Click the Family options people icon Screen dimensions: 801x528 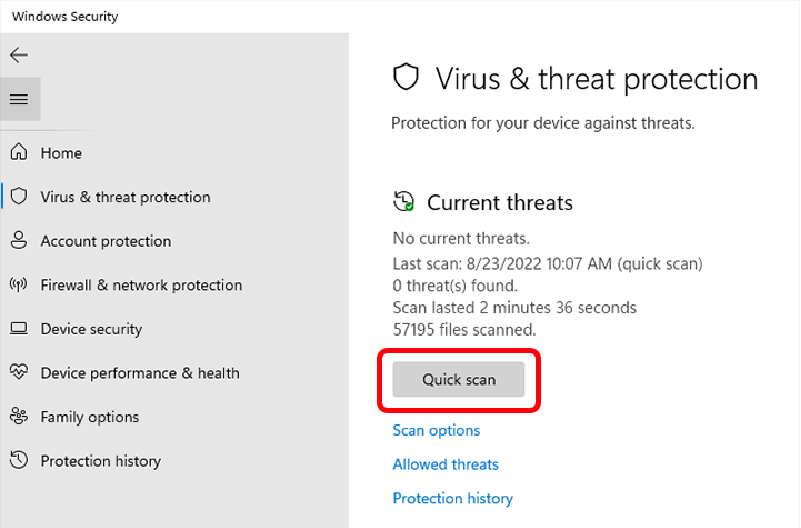point(19,417)
